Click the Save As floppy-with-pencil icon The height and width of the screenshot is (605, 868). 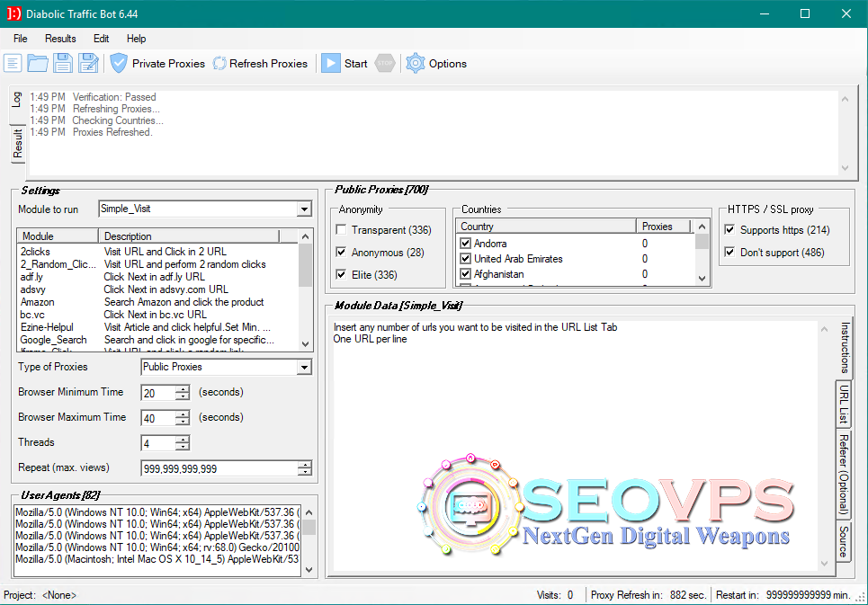tap(88, 63)
